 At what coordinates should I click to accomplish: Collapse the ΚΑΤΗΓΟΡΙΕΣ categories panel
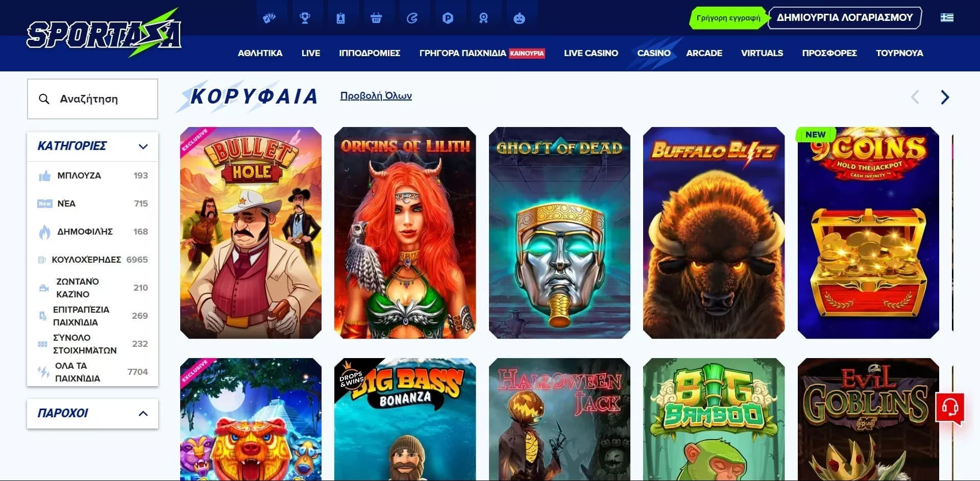[x=143, y=146]
